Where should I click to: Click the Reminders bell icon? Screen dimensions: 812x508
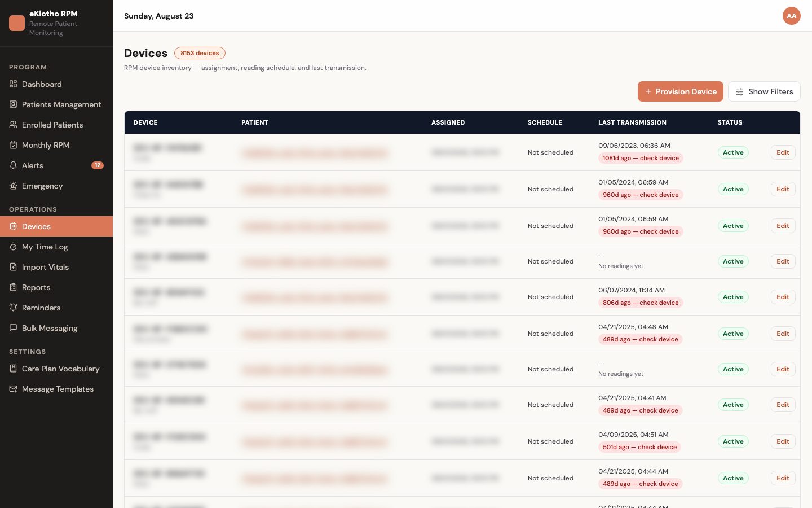pyautogui.click(x=13, y=308)
